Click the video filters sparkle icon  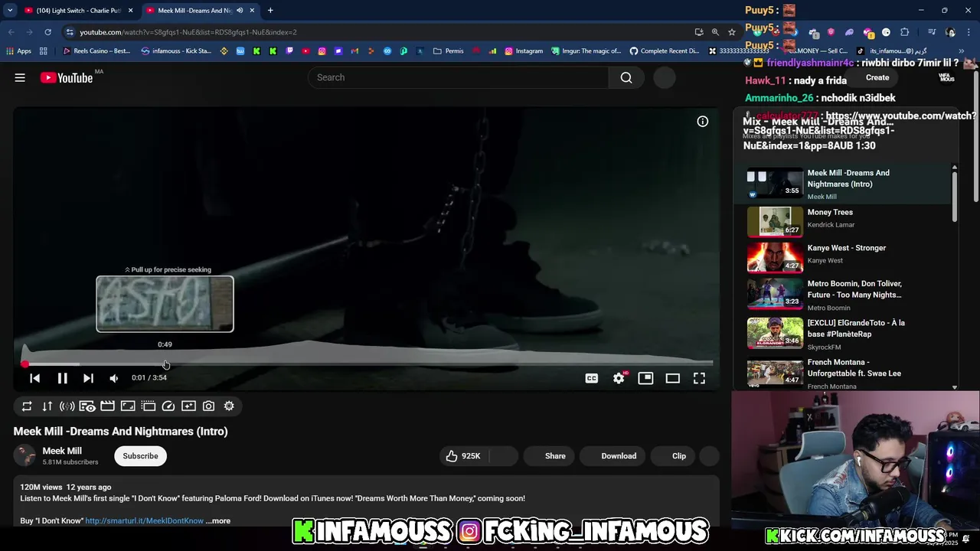tap(188, 406)
